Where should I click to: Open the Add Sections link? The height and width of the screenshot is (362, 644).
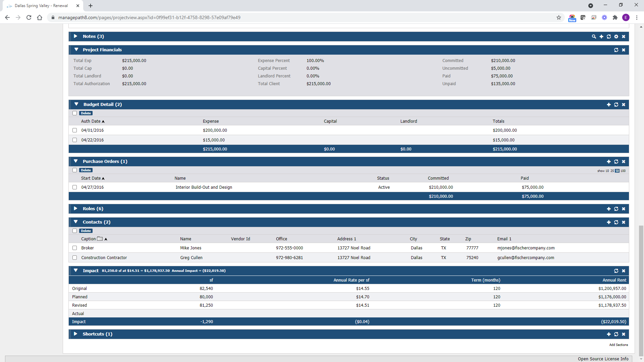619,345
